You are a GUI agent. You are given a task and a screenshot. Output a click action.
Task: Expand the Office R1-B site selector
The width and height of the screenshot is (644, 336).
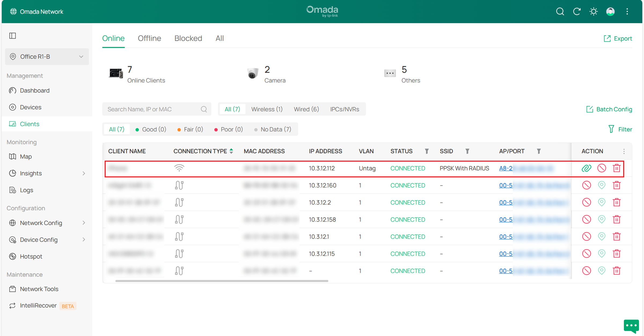click(47, 57)
